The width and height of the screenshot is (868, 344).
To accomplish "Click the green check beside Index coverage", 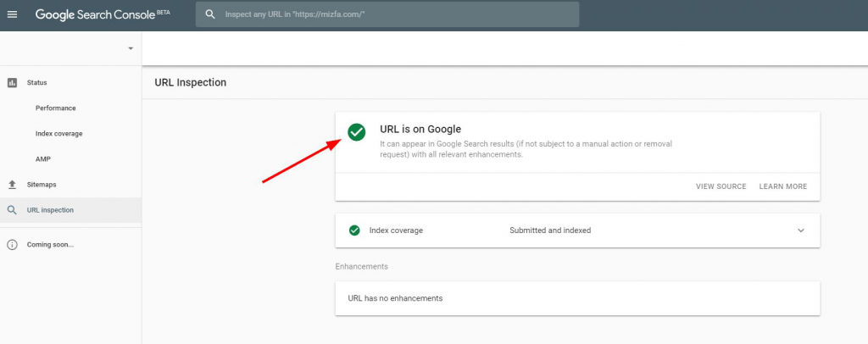I will click(x=354, y=230).
